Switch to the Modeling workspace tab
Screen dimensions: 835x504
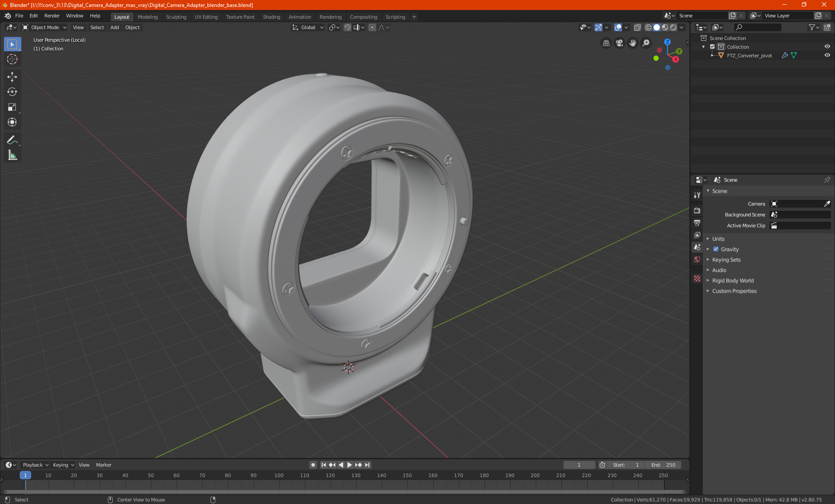tap(148, 17)
